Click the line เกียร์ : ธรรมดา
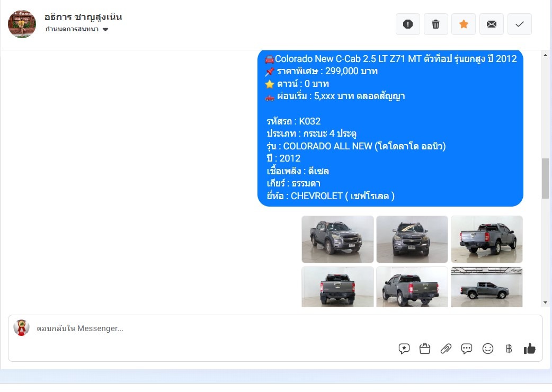This screenshot has height=392, width=552. [x=293, y=184]
